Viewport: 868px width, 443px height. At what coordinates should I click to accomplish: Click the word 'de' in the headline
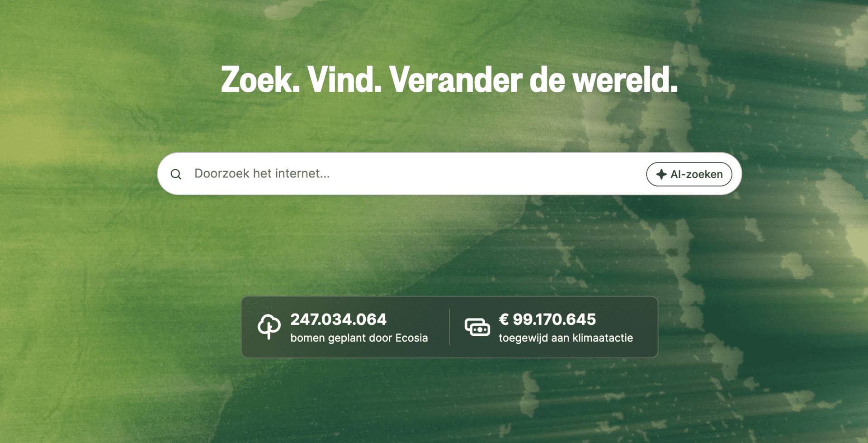547,80
